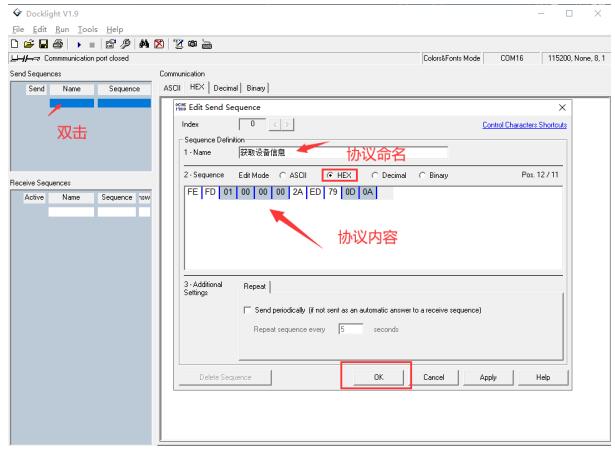Viewport: 615px width, 450px height.
Task: Switch to HEX communication tab
Action: pyautogui.click(x=197, y=87)
